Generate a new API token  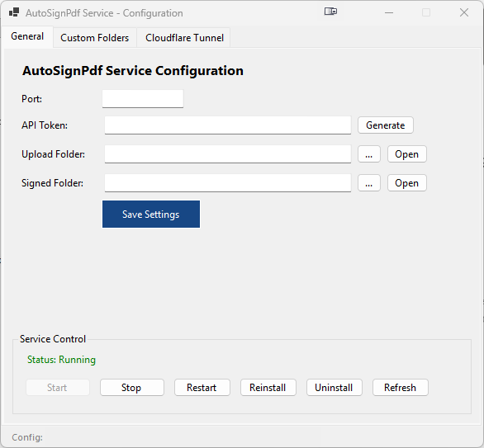coord(385,125)
